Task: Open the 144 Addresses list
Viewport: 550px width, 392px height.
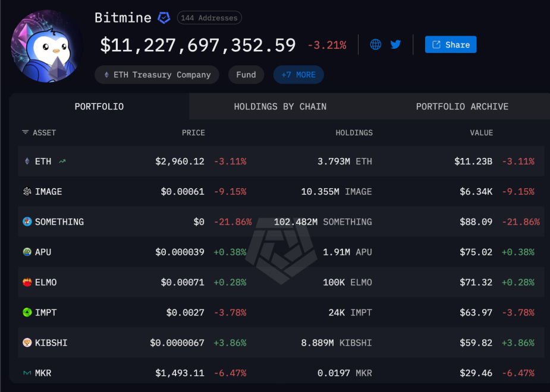Action: 209,17
